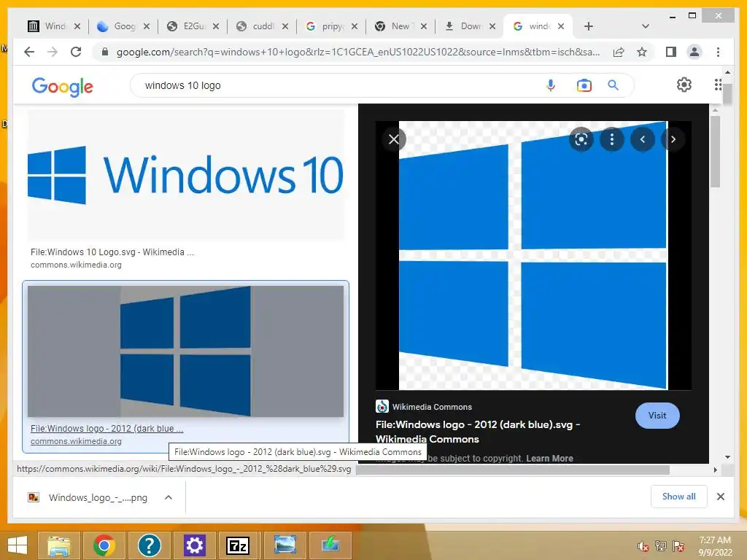
Task: Click the browser forward arrow
Action: coord(53,52)
